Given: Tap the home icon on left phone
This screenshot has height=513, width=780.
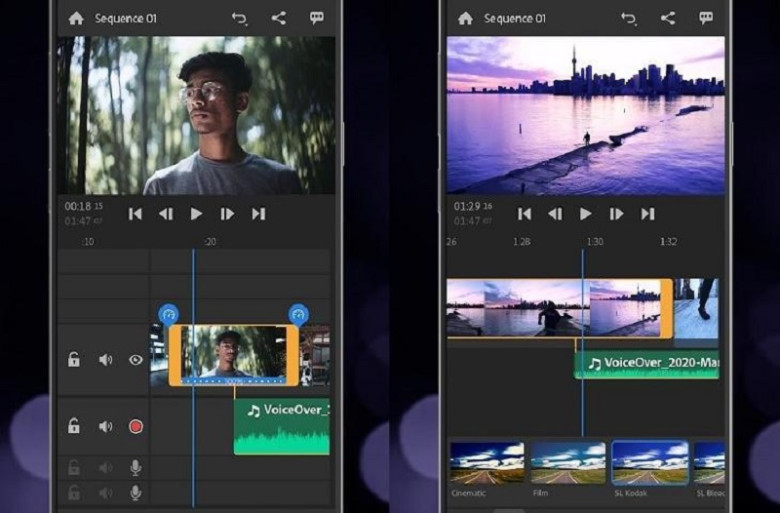Looking at the screenshot, I should tap(76, 19).
